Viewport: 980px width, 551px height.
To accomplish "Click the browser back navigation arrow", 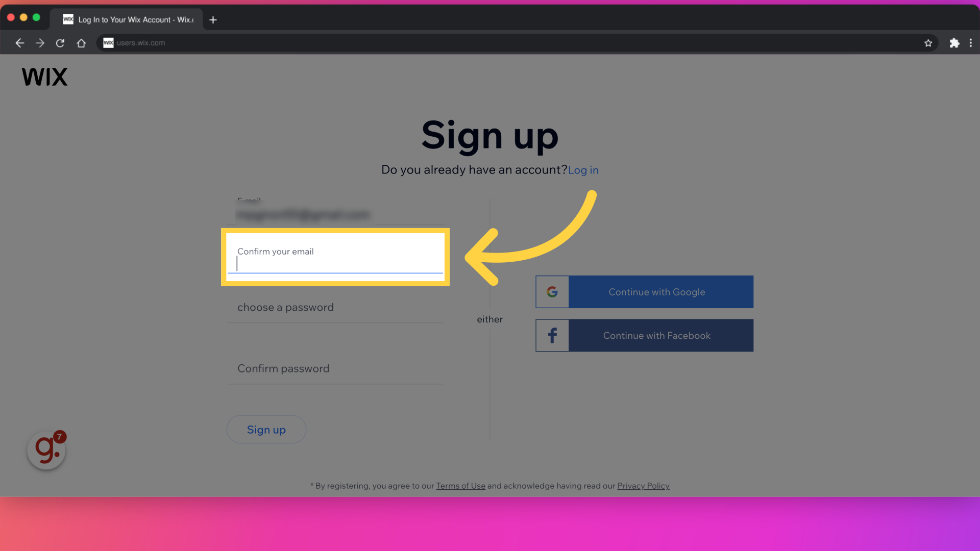I will click(x=19, y=42).
